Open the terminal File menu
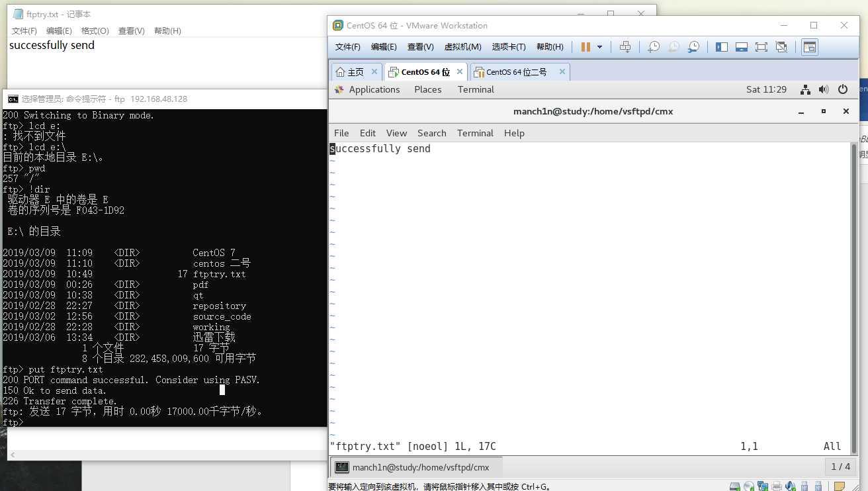This screenshot has height=491, width=868. [x=341, y=133]
